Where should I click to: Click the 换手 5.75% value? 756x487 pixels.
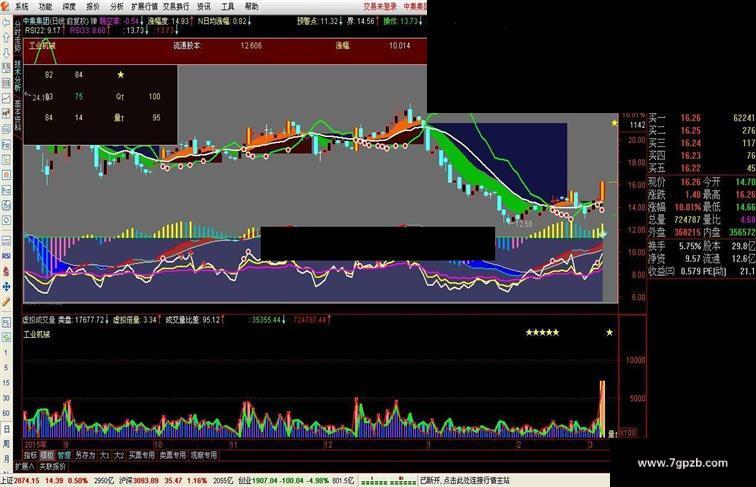click(x=690, y=245)
